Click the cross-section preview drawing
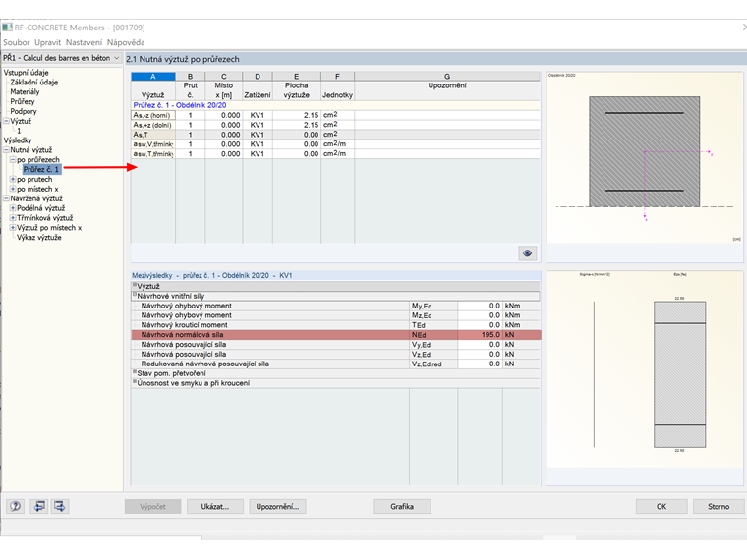747x560 pixels. click(x=645, y=157)
